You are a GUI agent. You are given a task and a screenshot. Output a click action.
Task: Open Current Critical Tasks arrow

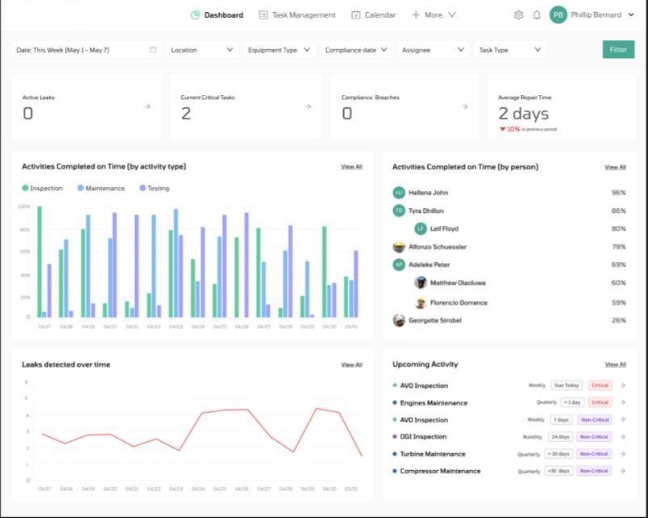coord(308,107)
